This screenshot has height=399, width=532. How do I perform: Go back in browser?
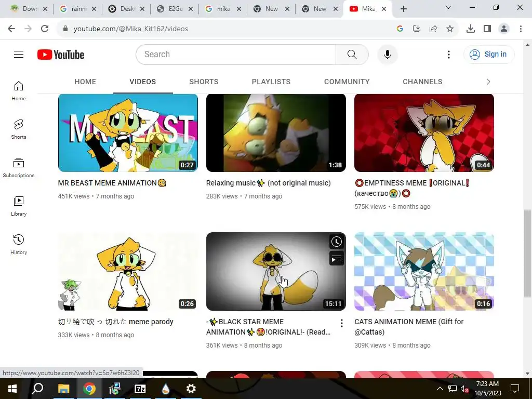tap(11, 29)
